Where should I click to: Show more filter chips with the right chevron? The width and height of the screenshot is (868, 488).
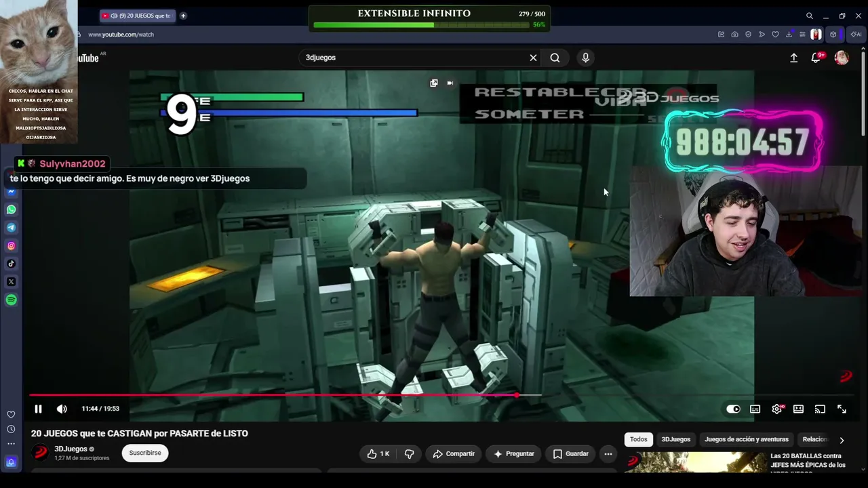(x=842, y=440)
